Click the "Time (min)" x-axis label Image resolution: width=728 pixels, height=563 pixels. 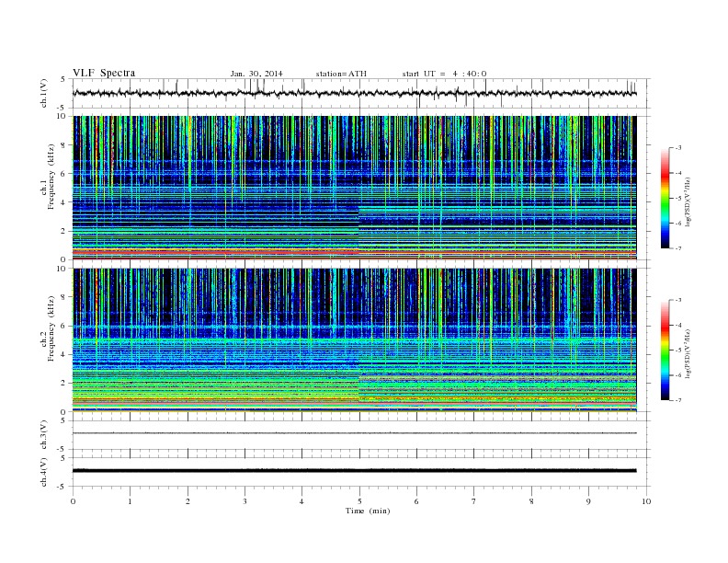click(x=368, y=511)
